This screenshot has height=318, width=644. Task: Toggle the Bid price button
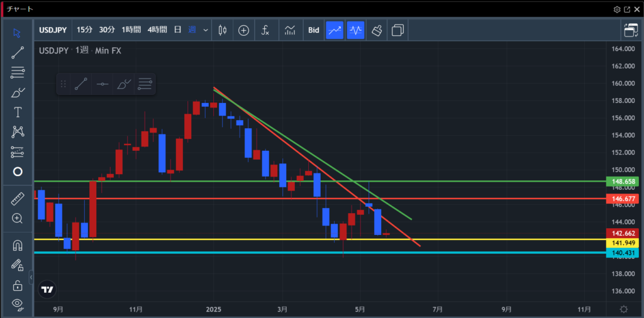(x=314, y=30)
